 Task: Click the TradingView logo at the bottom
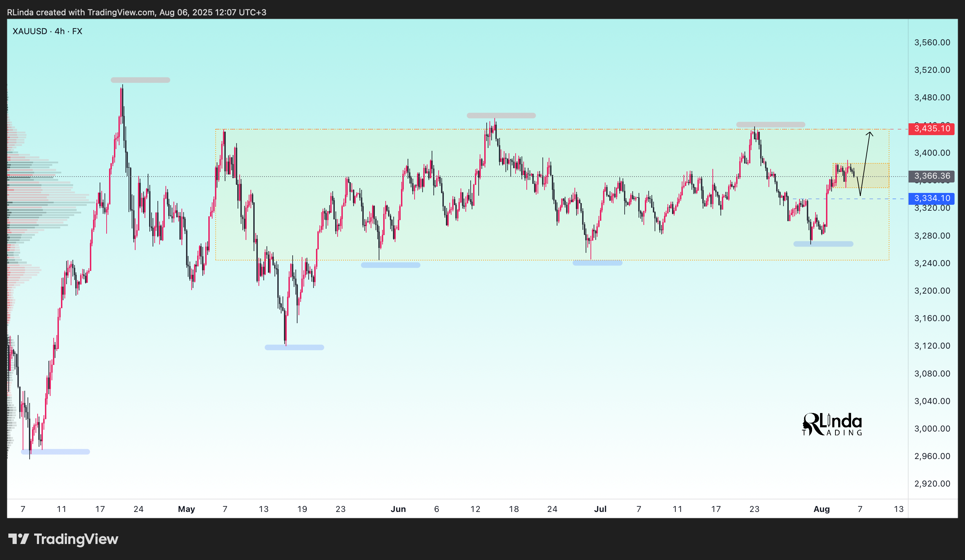(63, 539)
